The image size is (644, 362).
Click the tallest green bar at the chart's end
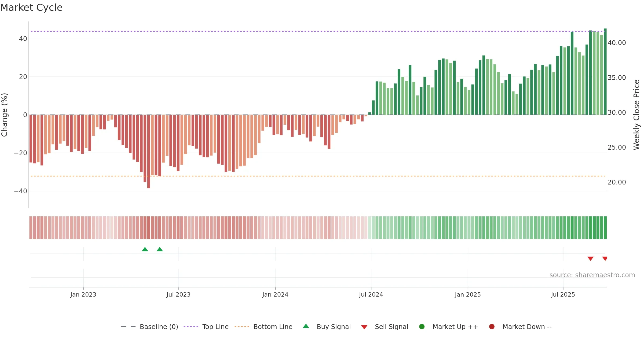[605, 72]
